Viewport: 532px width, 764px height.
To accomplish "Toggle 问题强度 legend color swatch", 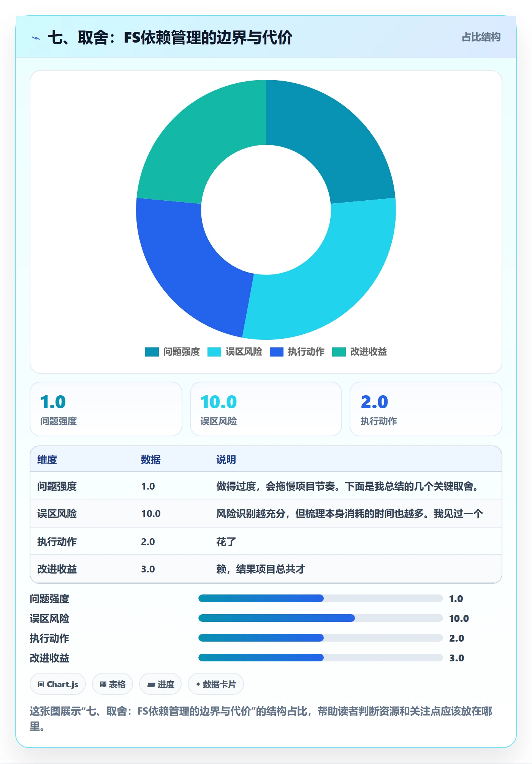I will (x=152, y=352).
